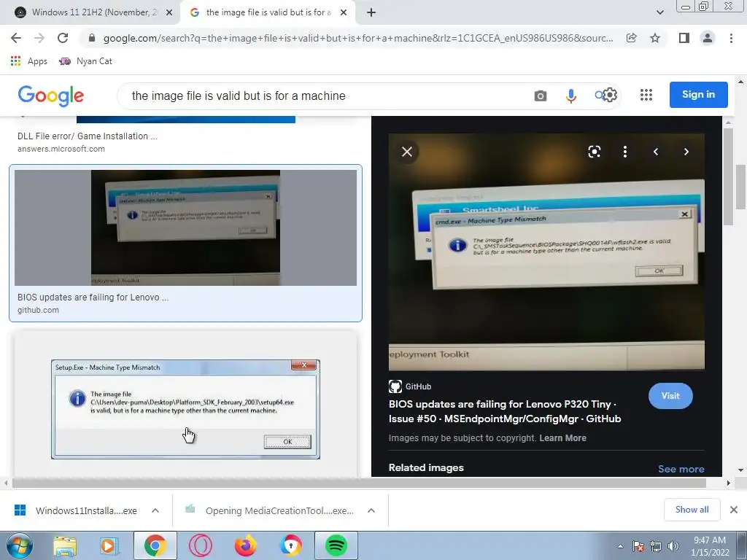The height and width of the screenshot is (560, 747).
Task: Click Show all downloads
Action: 692,510
